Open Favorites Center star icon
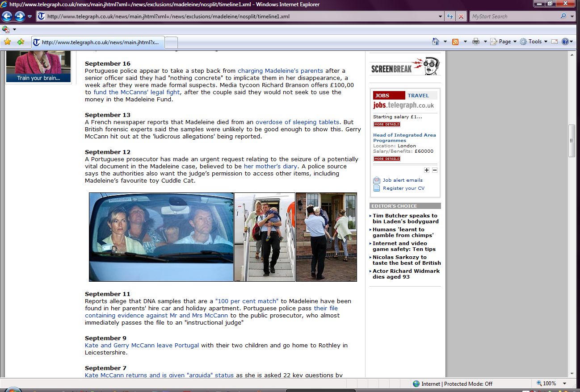 coord(7,42)
